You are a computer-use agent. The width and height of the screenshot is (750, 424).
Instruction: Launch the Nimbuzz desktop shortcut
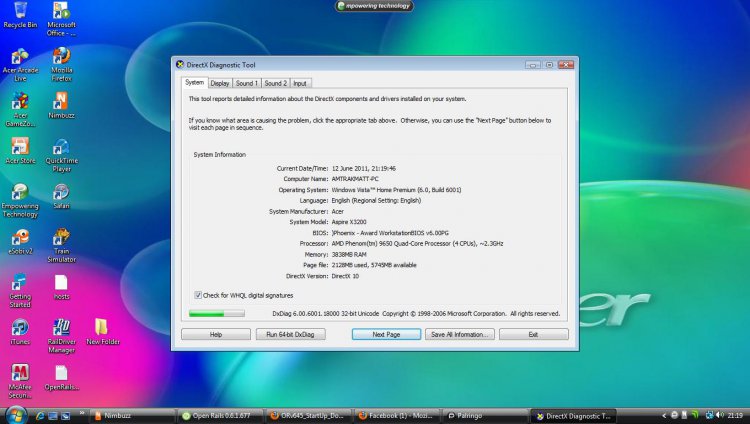click(x=61, y=106)
